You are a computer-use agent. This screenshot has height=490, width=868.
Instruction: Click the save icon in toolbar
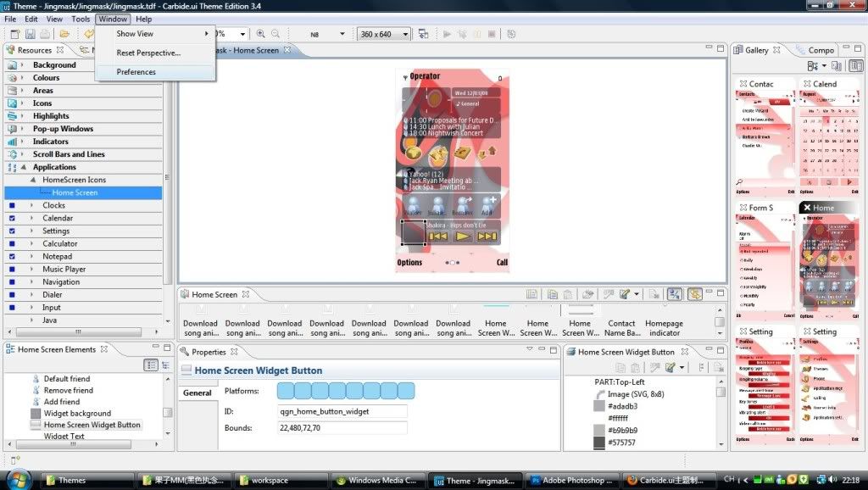pos(30,34)
